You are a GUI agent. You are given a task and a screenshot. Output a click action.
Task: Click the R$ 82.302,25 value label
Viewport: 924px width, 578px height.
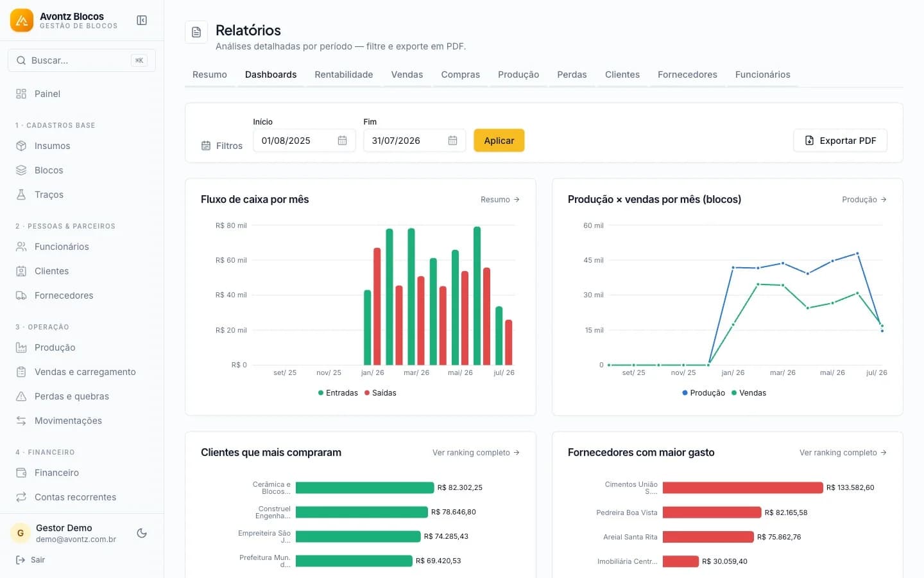[460, 487]
